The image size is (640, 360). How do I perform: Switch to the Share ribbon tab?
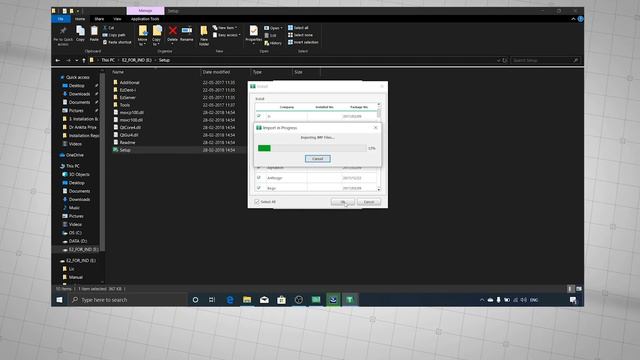pyautogui.click(x=99, y=19)
